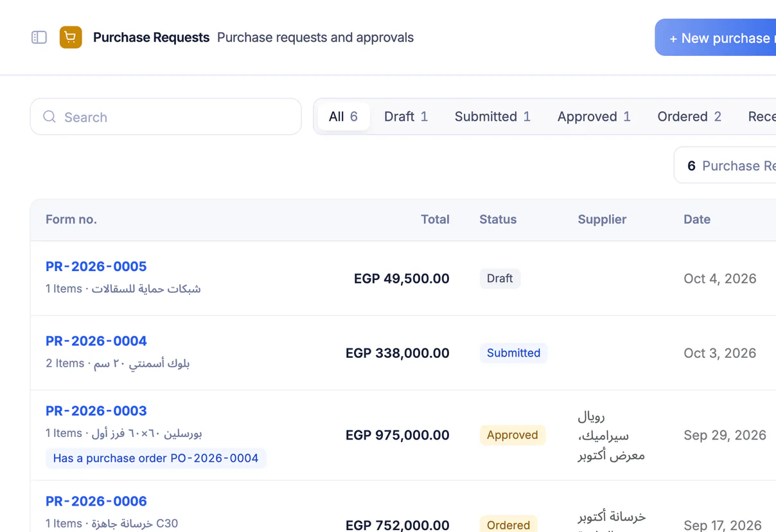This screenshot has width=776, height=532.
Task: Open request PR-2026-0005
Action: [x=96, y=266]
